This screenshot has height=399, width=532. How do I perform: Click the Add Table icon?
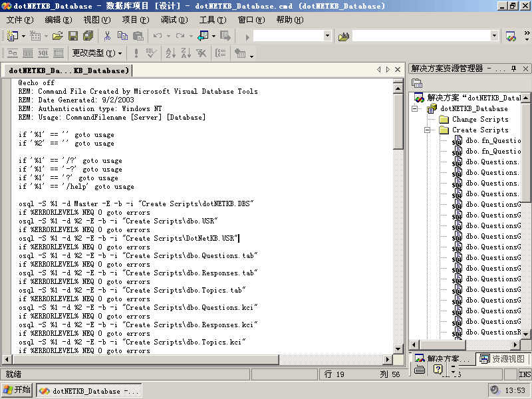click(x=240, y=53)
